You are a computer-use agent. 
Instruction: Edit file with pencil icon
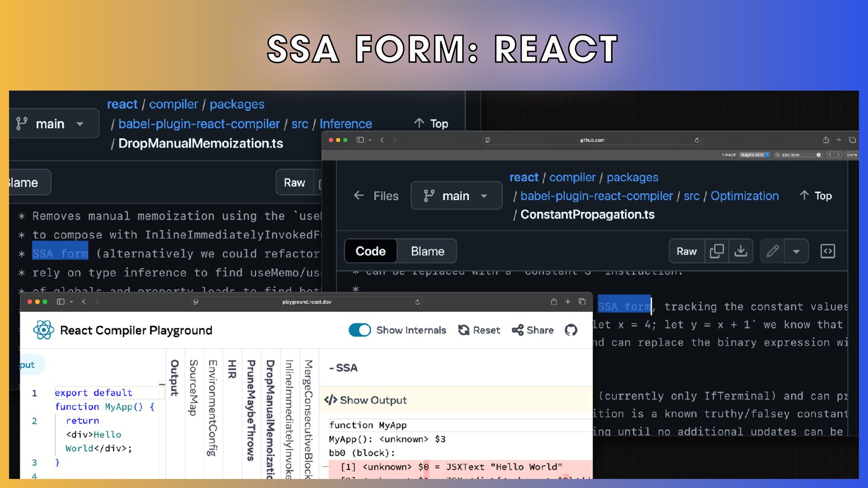[773, 251]
